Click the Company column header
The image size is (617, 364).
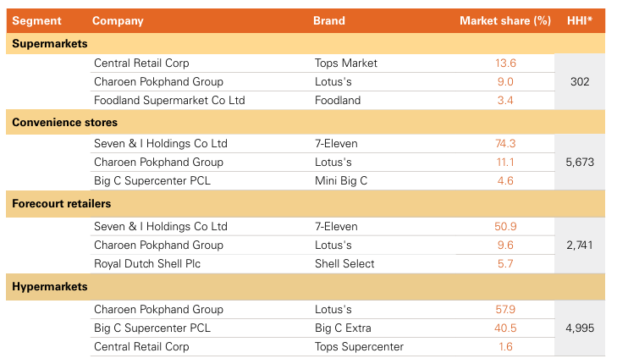[x=118, y=21]
